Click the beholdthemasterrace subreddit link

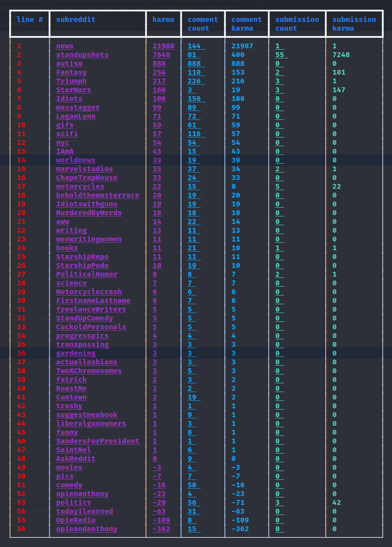pos(98,195)
